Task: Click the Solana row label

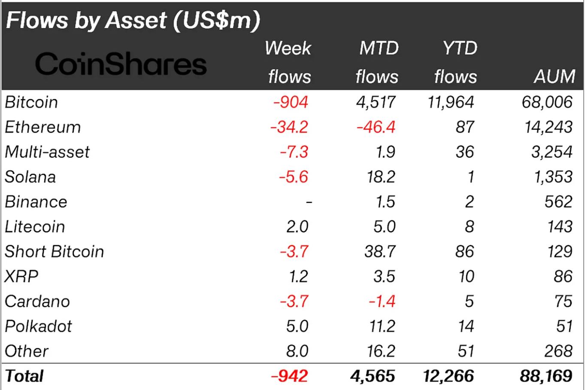Action: [30, 177]
